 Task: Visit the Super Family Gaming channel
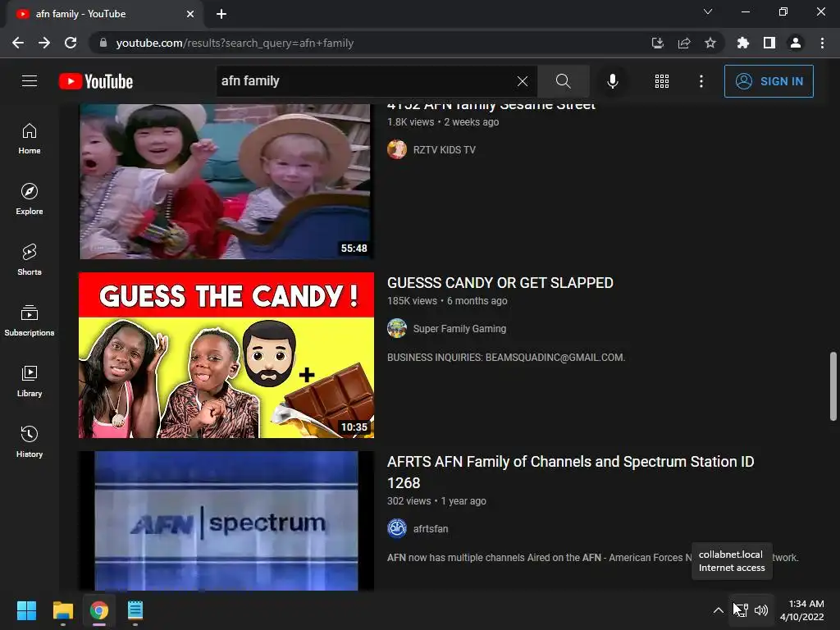[459, 329]
